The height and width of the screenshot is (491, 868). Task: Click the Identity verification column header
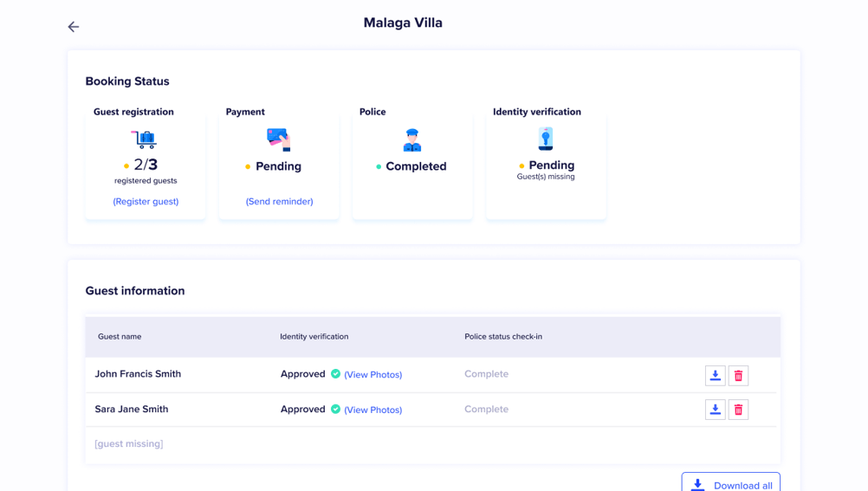click(314, 336)
